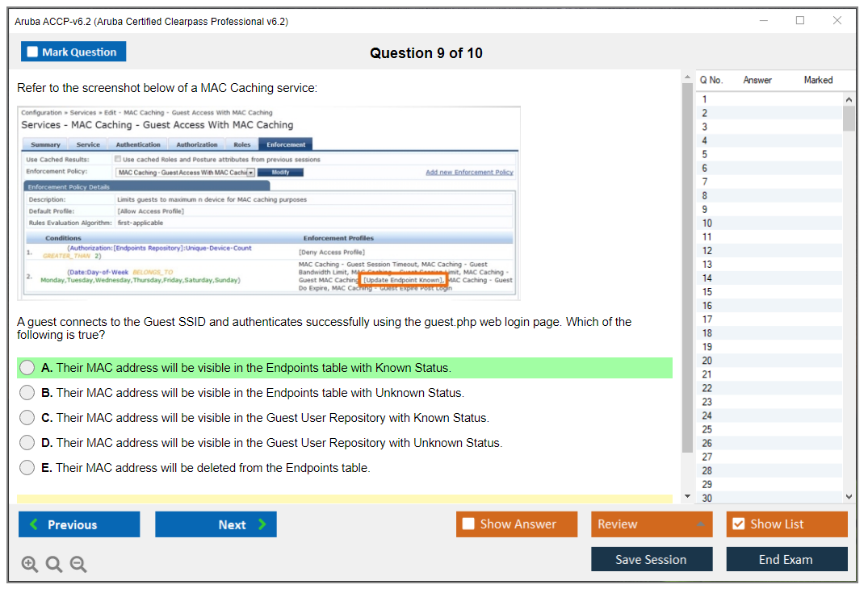This screenshot has width=868, height=593.
Task: Click the zoom in magnifier icon
Action: pyautogui.click(x=30, y=565)
